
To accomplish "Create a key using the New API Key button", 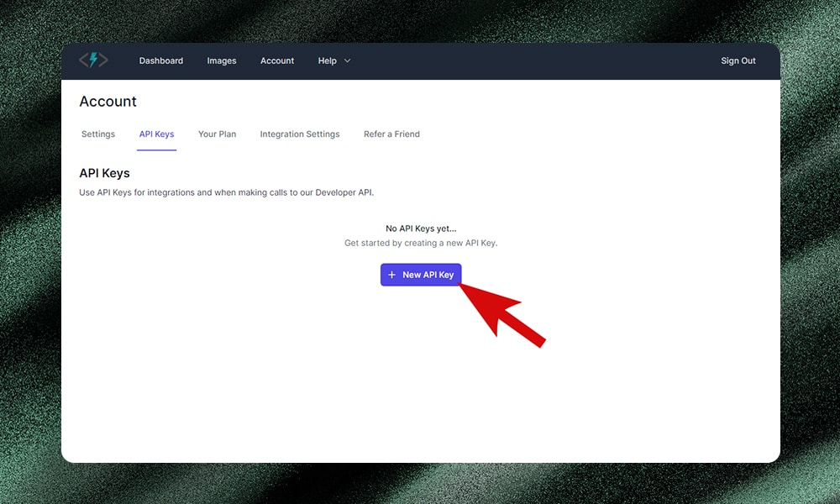I will 421,275.
